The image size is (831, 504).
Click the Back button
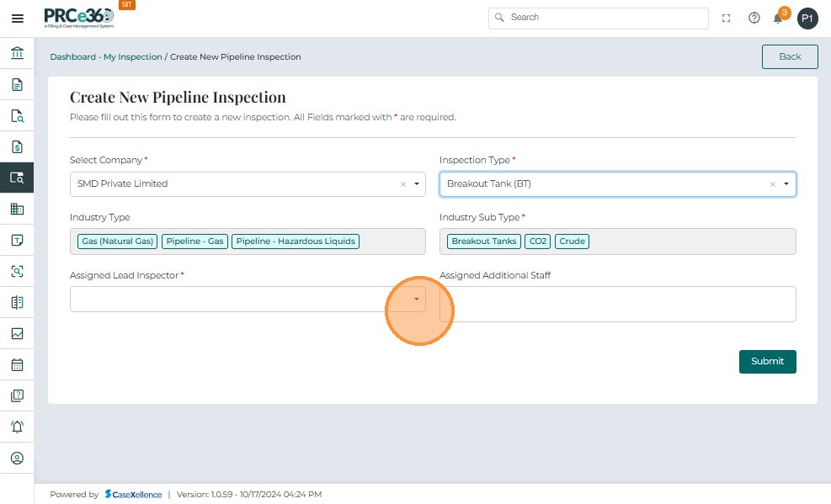pyautogui.click(x=790, y=56)
